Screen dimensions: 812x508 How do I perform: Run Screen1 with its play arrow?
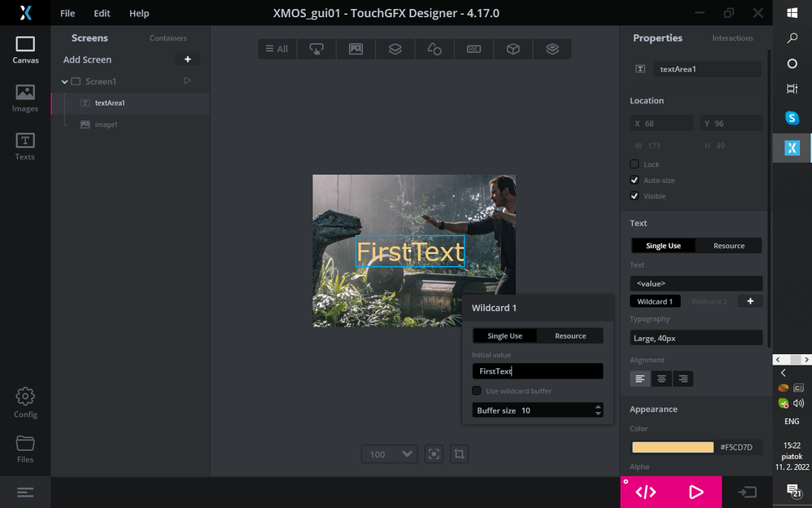tap(187, 81)
